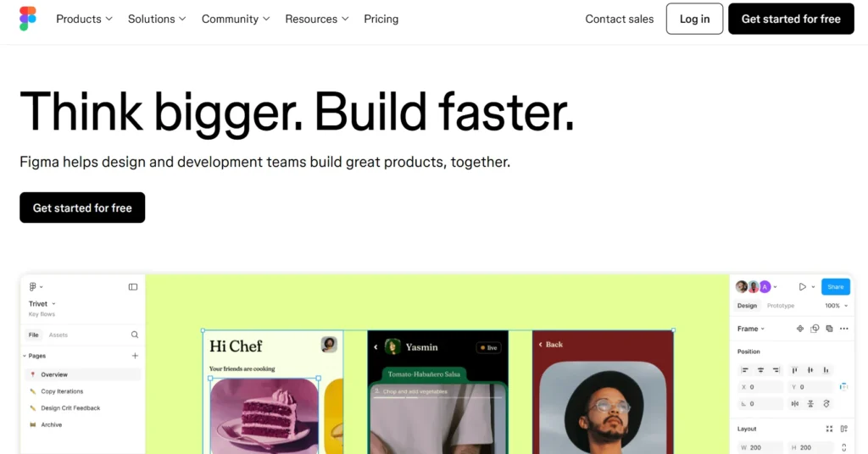868x454 pixels.
Task: Click the search icon in File panel
Action: coord(135,335)
